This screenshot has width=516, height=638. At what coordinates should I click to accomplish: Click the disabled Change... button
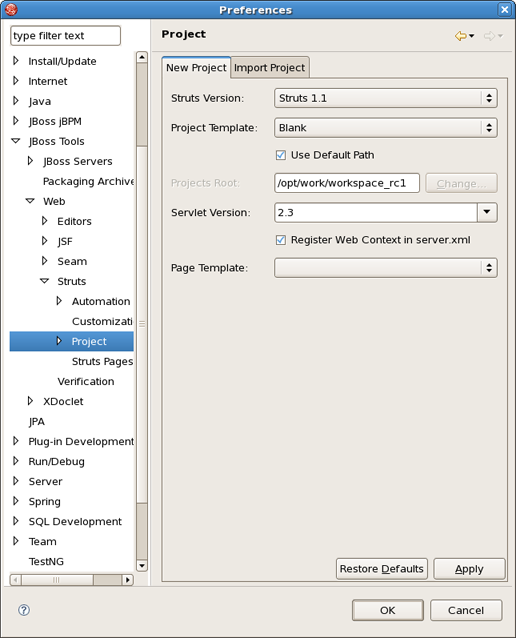[x=461, y=184]
